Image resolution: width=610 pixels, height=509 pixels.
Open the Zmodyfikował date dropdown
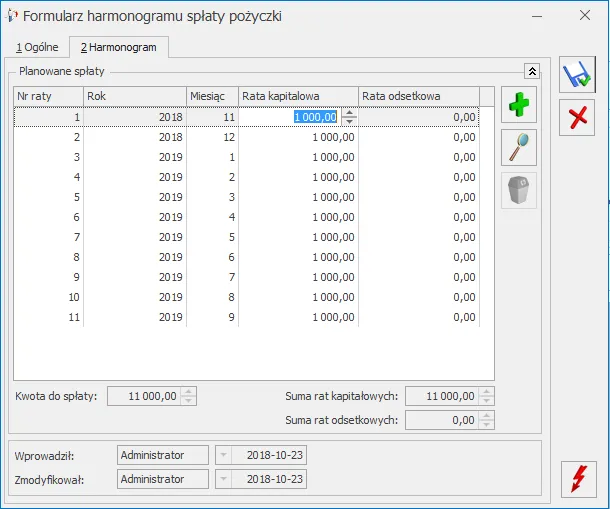pyautogui.click(x=223, y=479)
